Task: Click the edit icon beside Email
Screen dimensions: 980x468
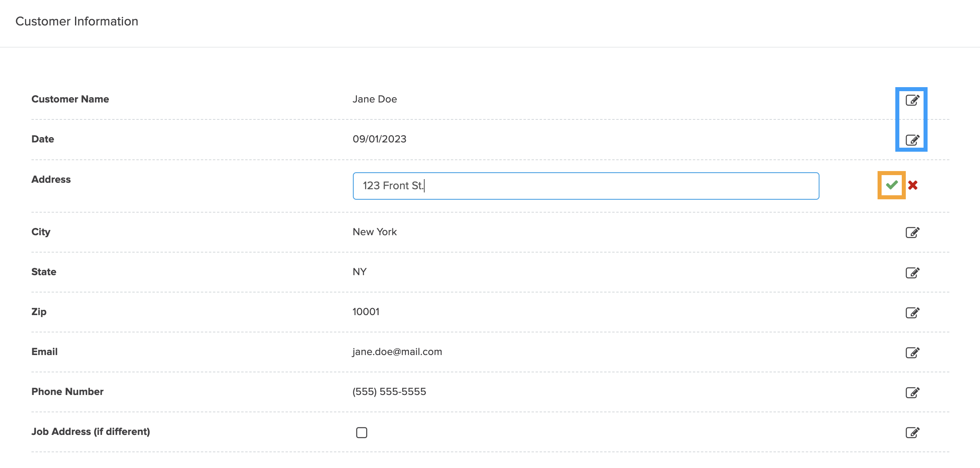Action: [x=912, y=353]
